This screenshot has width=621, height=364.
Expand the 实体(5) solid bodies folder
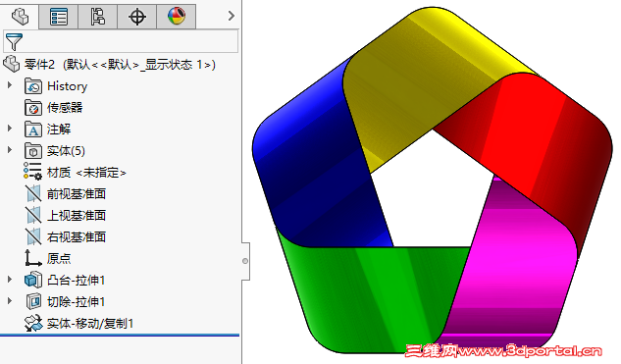(10, 150)
